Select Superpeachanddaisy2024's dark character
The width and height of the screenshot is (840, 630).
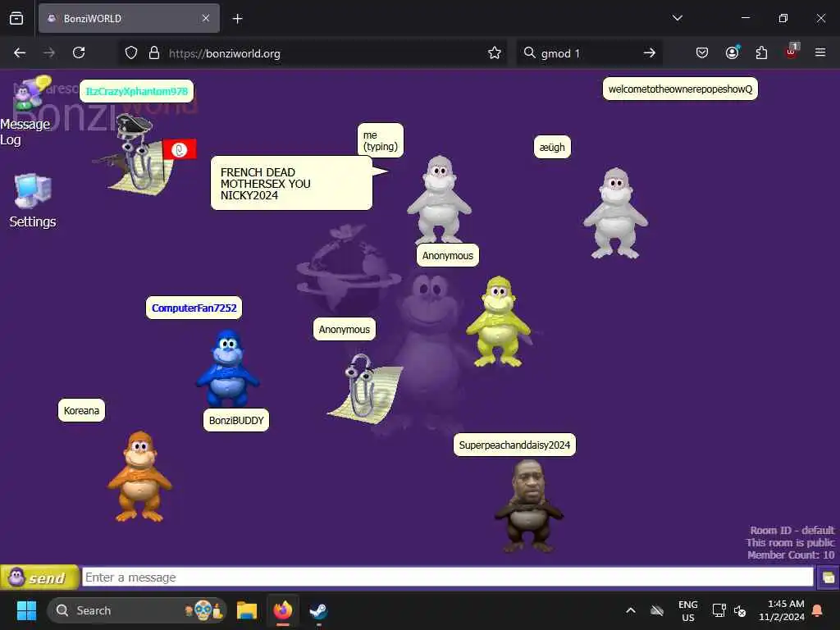[528, 506]
